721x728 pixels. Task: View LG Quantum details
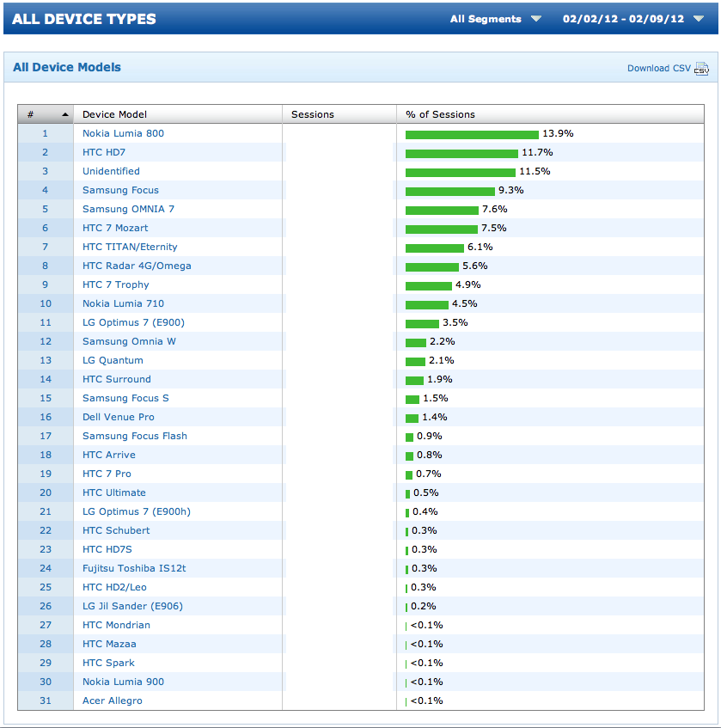pyautogui.click(x=113, y=360)
